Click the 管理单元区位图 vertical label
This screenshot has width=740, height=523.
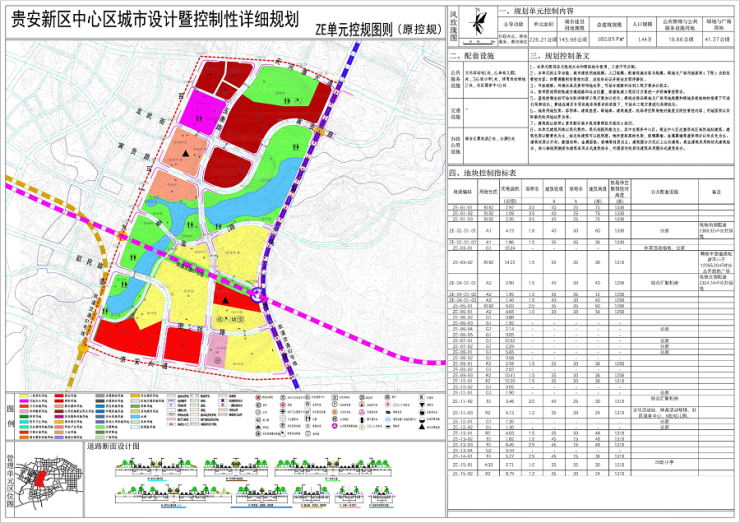(10, 481)
